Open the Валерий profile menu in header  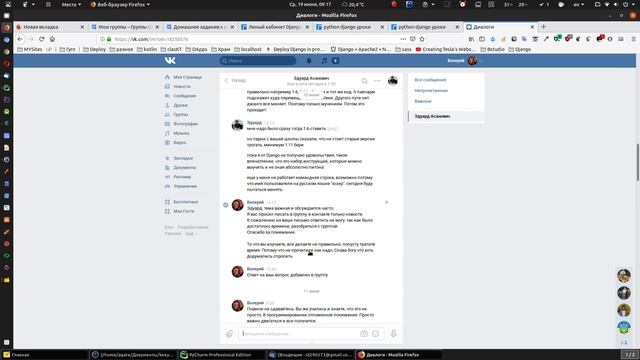(x=465, y=60)
